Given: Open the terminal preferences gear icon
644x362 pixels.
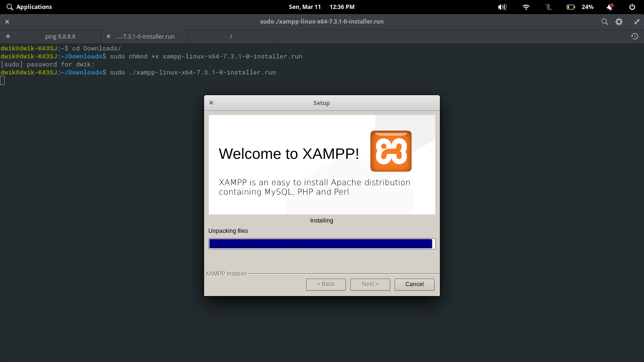Looking at the screenshot, I should click(x=619, y=21).
